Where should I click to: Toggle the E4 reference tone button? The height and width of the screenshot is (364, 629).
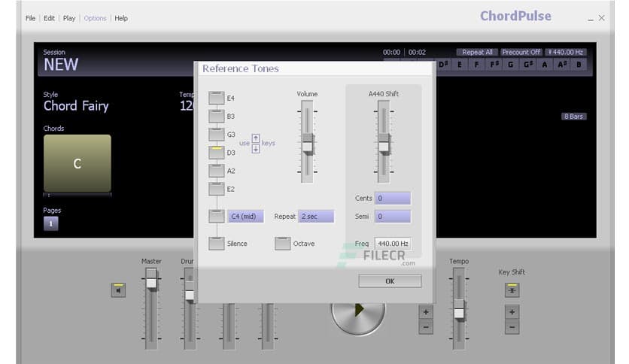pyautogui.click(x=216, y=98)
